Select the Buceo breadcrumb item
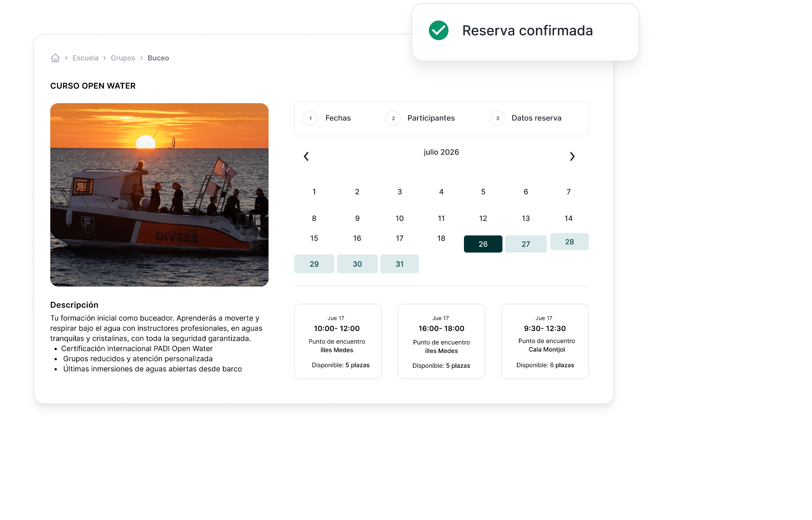Viewport: 812px width, 520px height. coord(158,58)
